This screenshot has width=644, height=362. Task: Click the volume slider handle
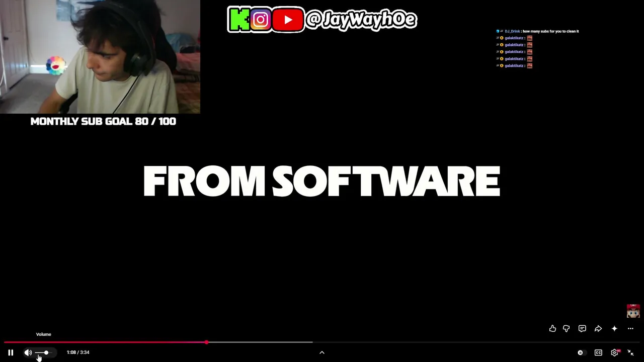coord(46,352)
